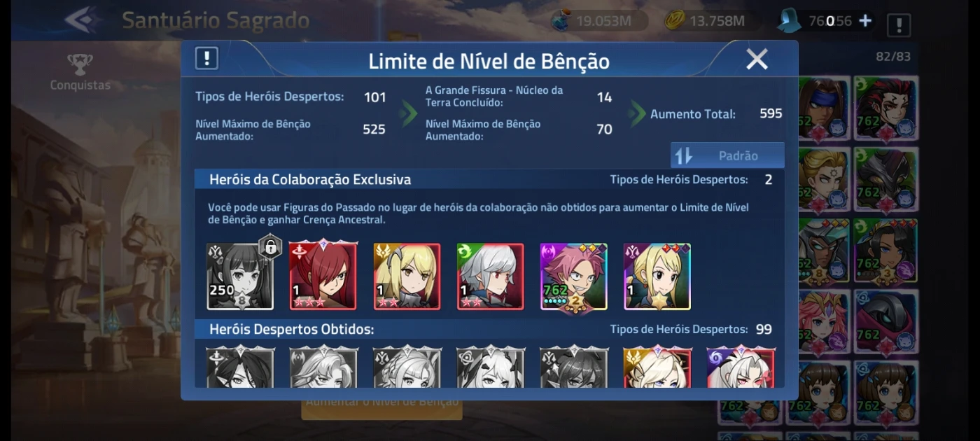
Task: Select the purple-framed white-haired awakened hero
Action: 741,367
